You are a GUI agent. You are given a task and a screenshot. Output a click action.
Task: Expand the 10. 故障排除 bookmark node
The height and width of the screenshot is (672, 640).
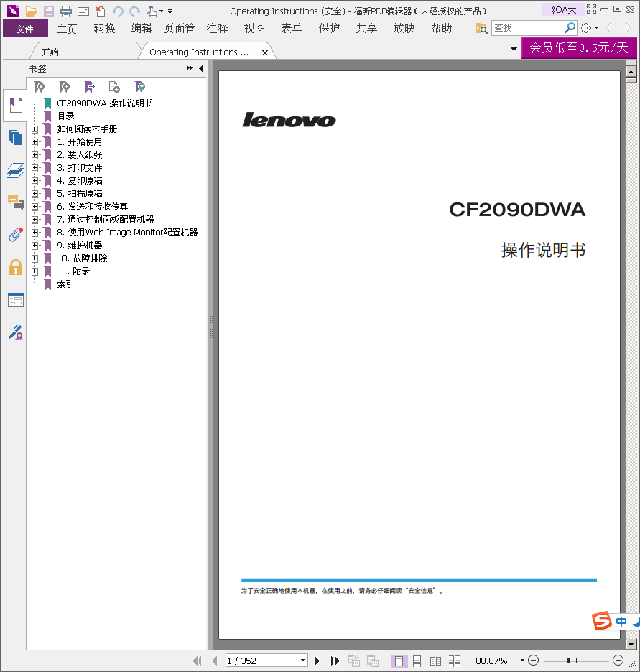click(x=34, y=258)
